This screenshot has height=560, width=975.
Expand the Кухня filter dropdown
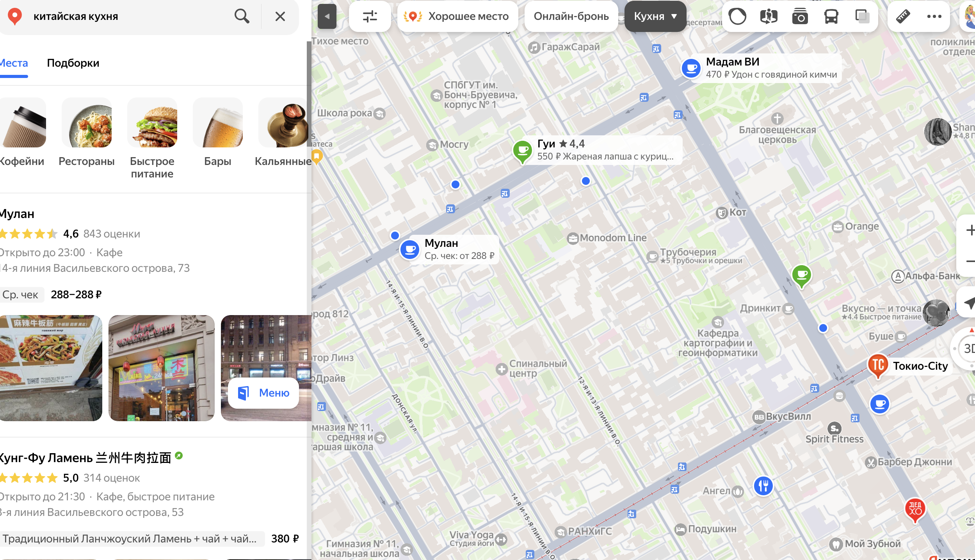click(655, 16)
